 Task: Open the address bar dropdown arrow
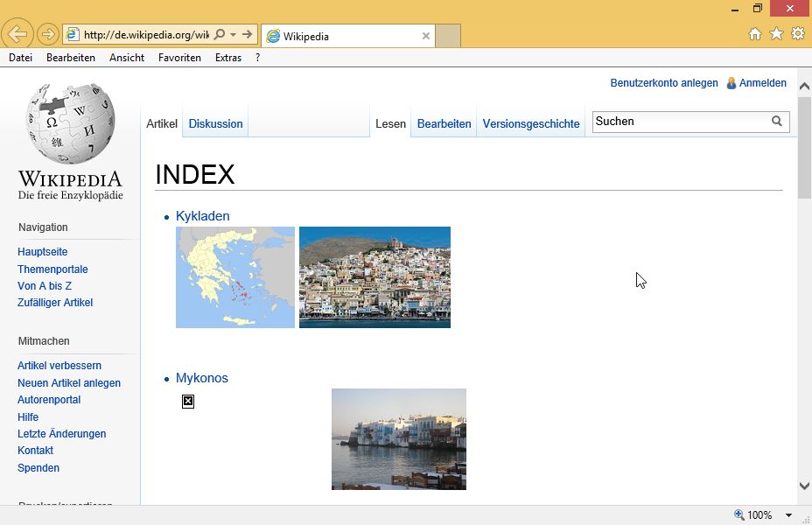pos(233,35)
